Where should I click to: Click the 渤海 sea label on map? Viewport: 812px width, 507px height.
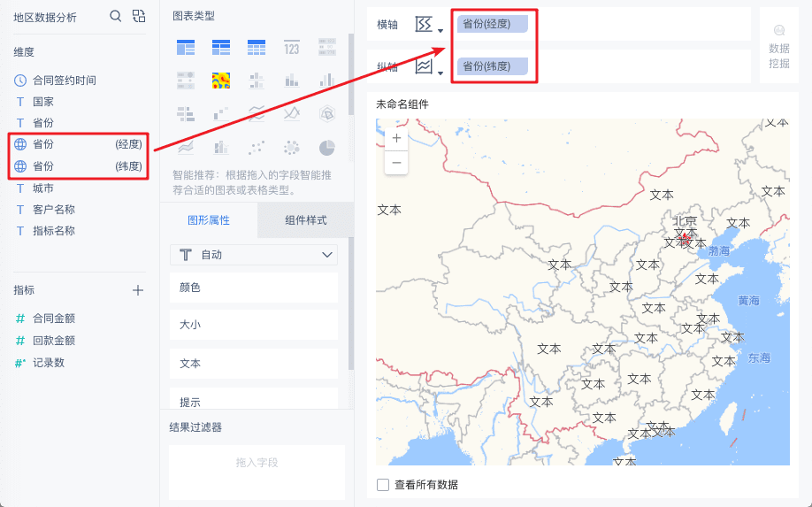click(x=719, y=250)
